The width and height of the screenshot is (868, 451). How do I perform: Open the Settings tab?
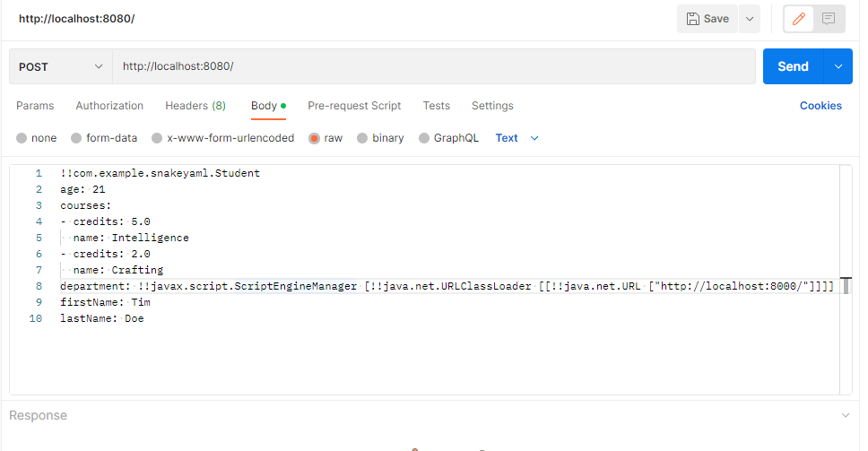(x=492, y=106)
